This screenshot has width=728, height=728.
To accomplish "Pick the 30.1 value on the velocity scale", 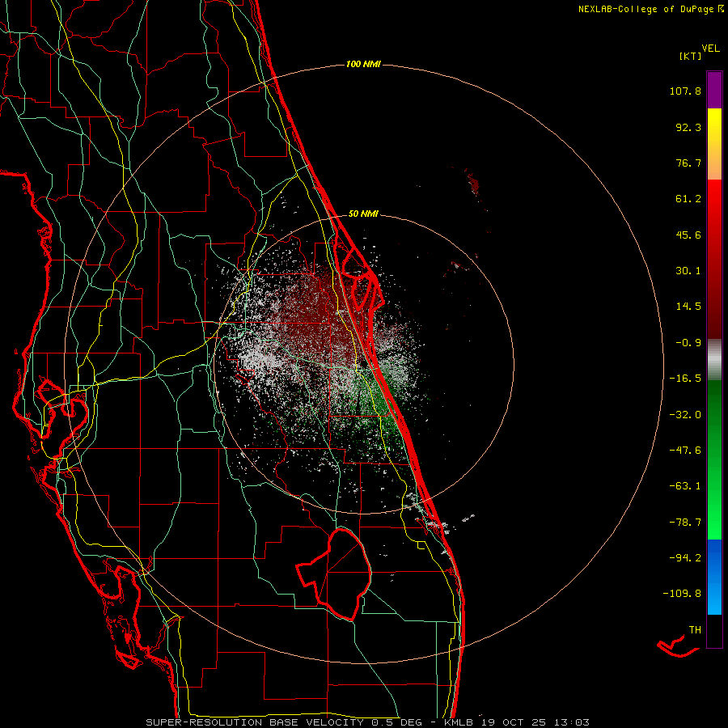I will tap(688, 271).
